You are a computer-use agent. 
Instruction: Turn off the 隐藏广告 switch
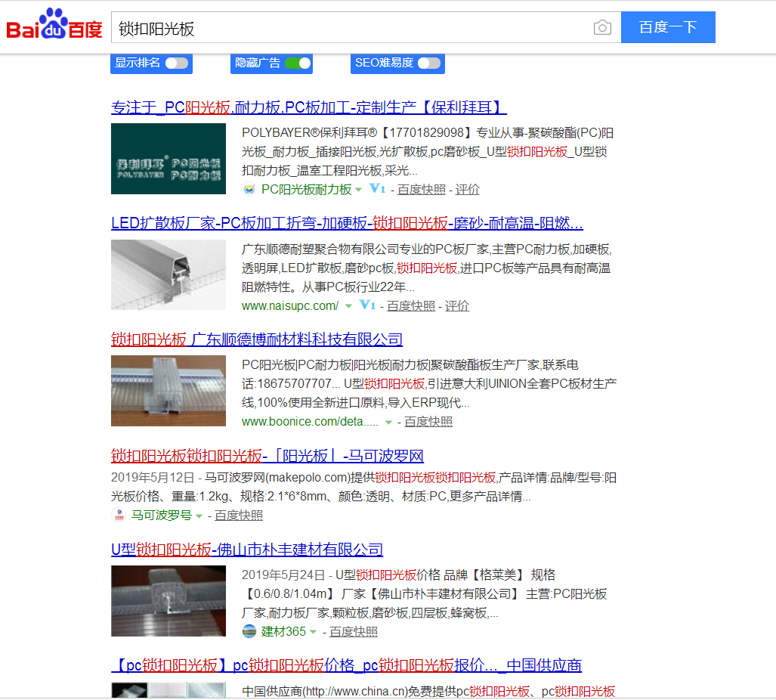(298, 63)
